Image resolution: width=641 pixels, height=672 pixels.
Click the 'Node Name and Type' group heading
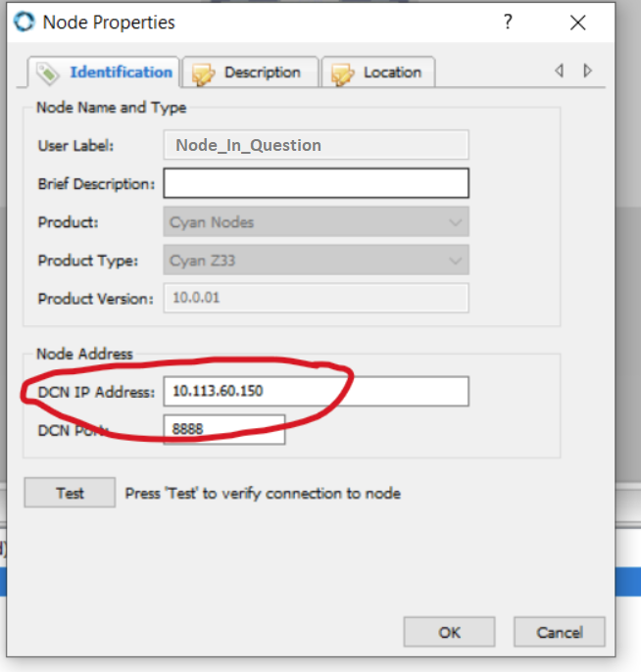(x=112, y=107)
